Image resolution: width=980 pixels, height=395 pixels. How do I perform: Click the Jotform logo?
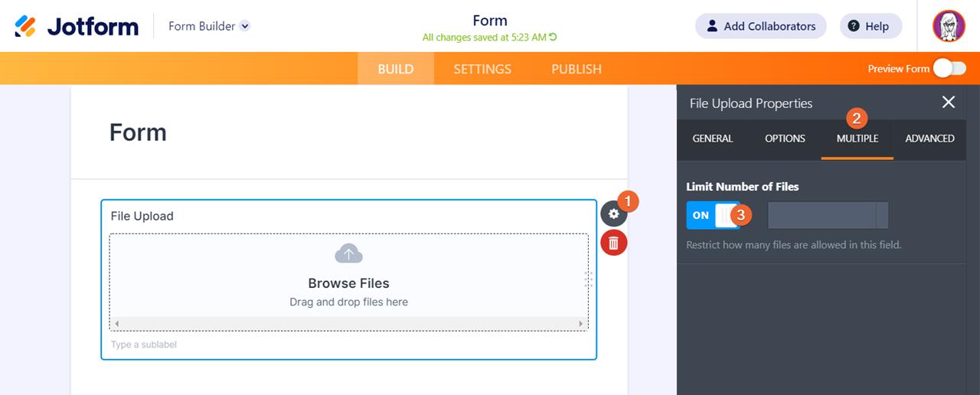click(77, 26)
